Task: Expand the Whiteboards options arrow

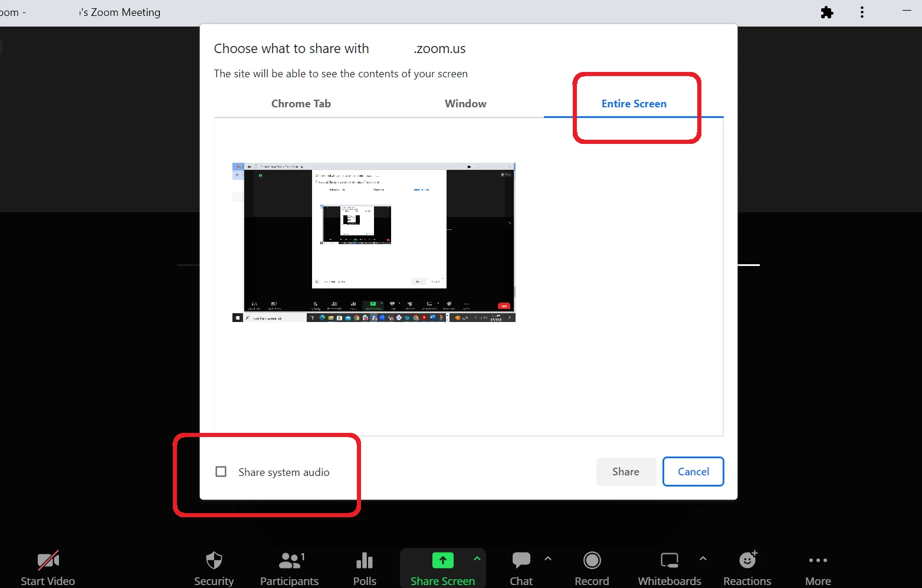Action: pyautogui.click(x=703, y=559)
